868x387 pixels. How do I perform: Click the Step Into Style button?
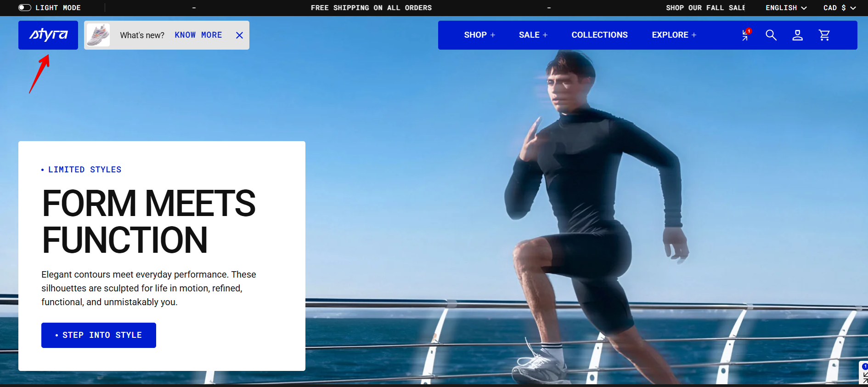coord(99,335)
